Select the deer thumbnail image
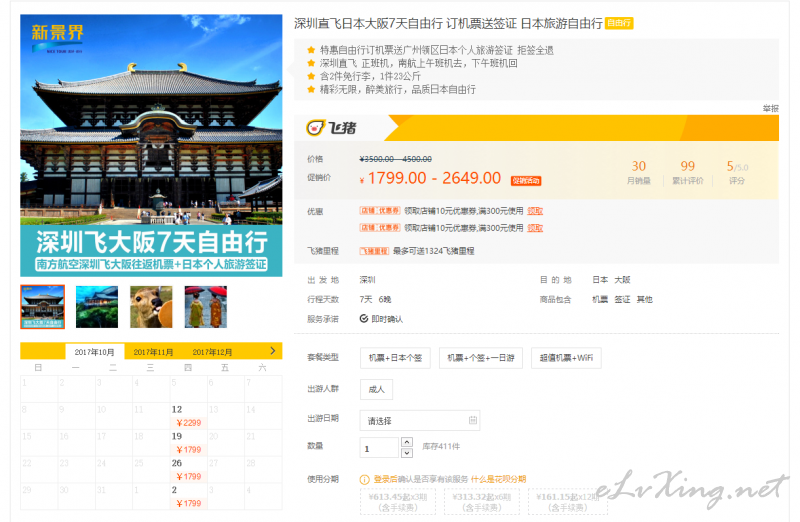Image resolution: width=800 pixels, height=522 pixels. pyautogui.click(x=151, y=307)
